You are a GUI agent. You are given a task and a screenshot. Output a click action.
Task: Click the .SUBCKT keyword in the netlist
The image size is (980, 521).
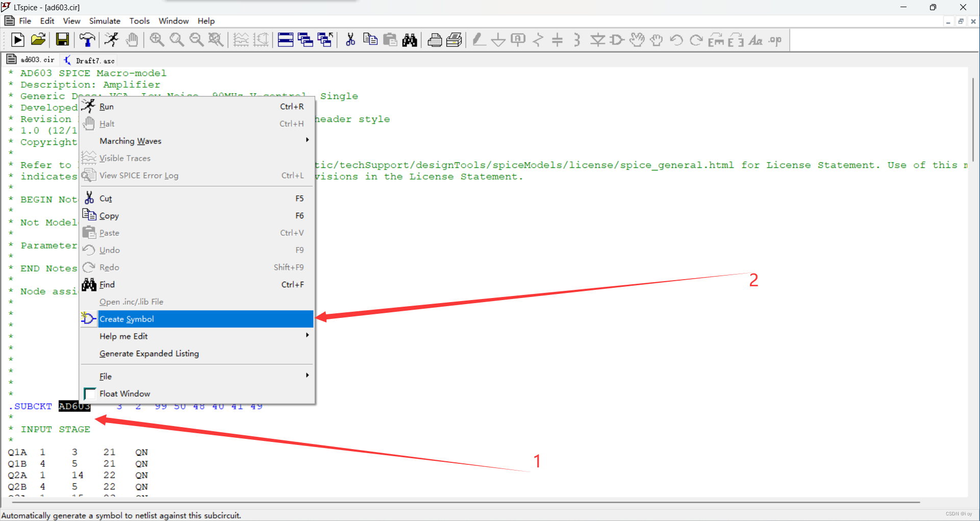tap(30, 406)
